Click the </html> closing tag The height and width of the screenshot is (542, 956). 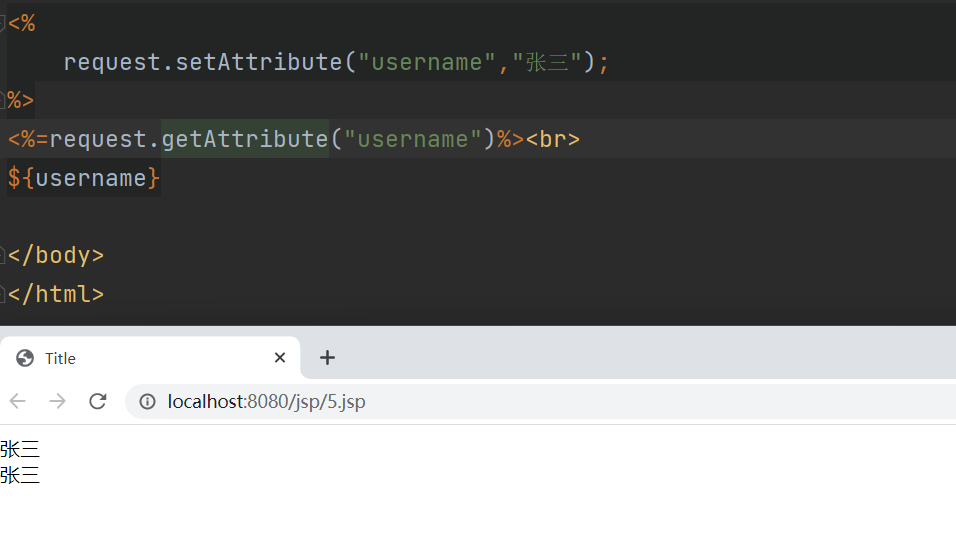pos(55,294)
